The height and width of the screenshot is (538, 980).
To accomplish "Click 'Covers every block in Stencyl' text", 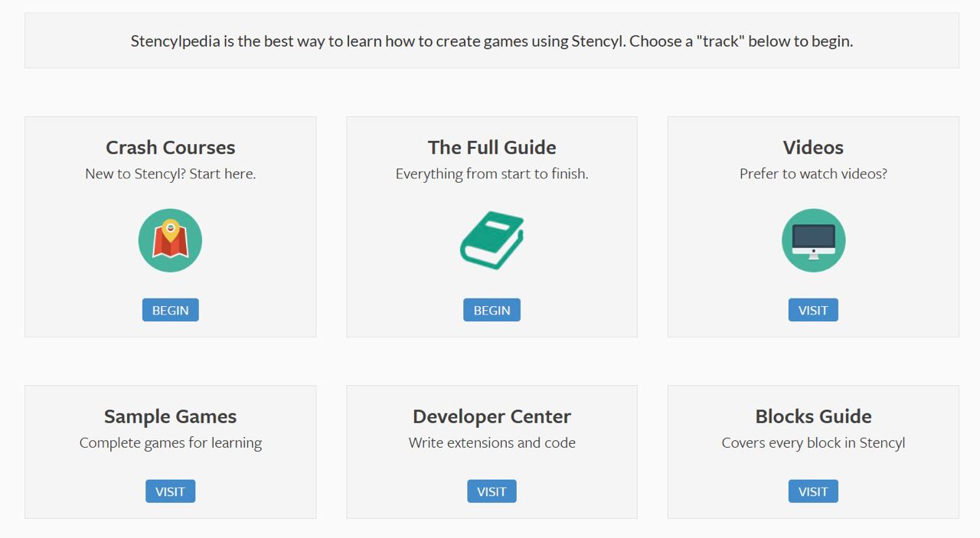I will 813,442.
